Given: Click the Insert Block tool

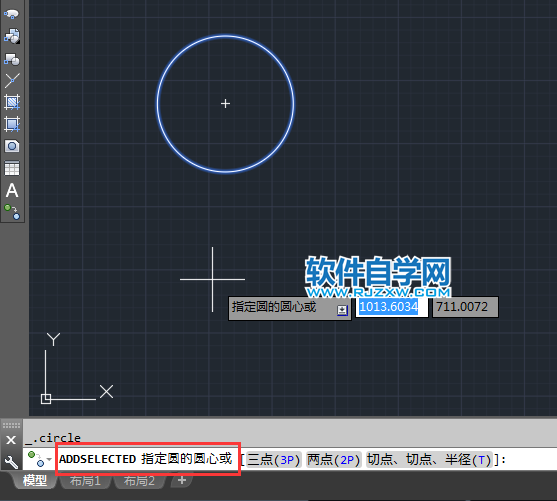Looking at the screenshot, I should click(x=12, y=36).
